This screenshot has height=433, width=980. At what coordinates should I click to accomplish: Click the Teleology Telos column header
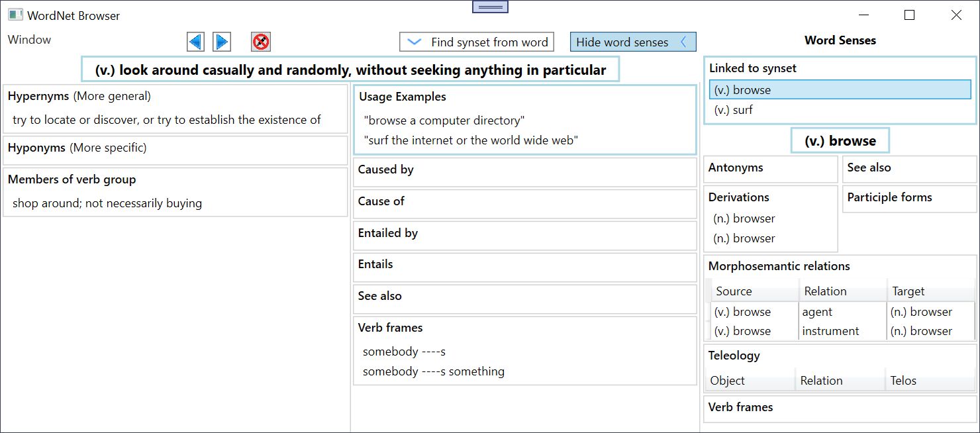[x=930, y=381]
